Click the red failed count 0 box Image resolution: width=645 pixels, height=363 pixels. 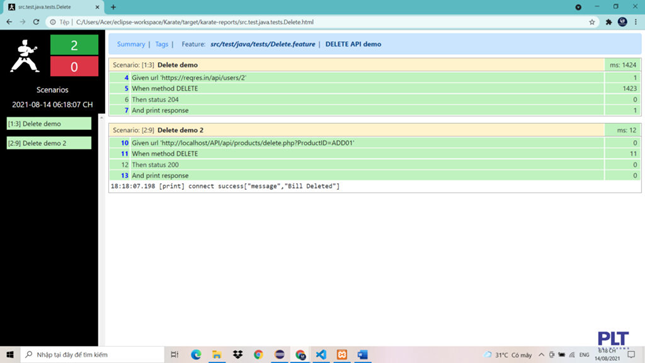pos(74,67)
